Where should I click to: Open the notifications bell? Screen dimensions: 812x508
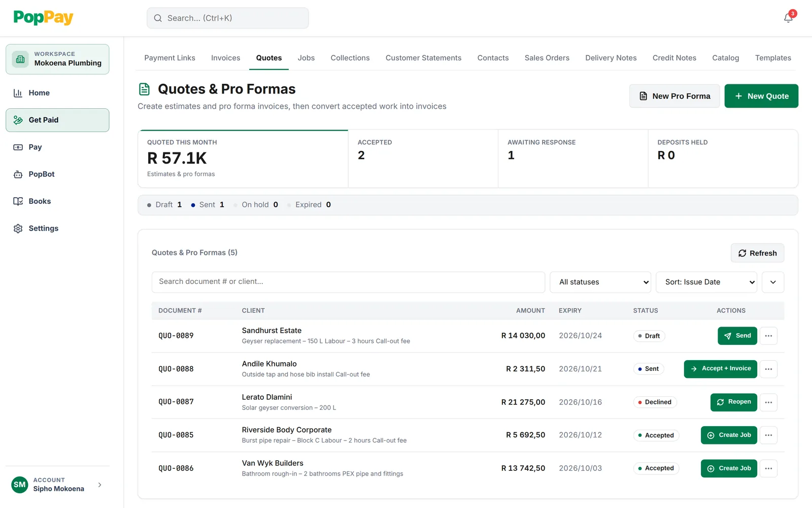(788, 18)
